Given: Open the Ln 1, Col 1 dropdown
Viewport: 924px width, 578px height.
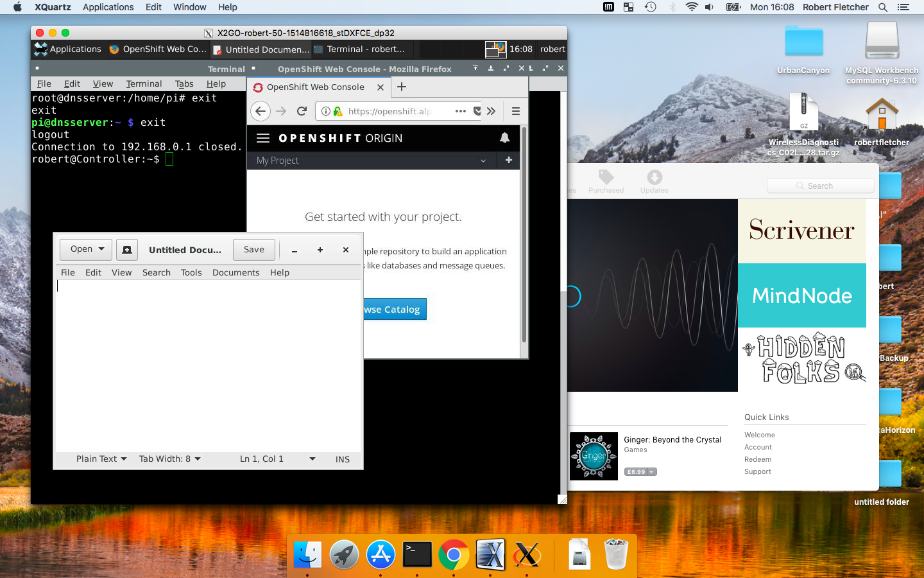Looking at the screenshot, I should [x=278, y=459].
